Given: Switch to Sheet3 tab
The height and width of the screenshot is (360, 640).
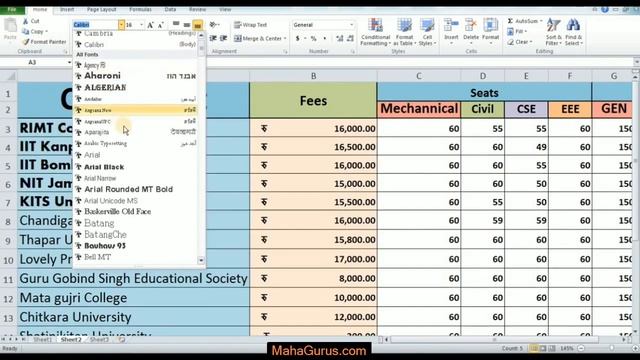Looking at the screenshot, I should (99, 340).
